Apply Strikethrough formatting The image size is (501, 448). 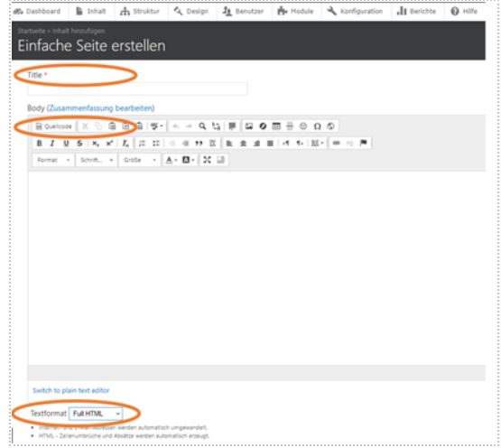click(79, 144)
